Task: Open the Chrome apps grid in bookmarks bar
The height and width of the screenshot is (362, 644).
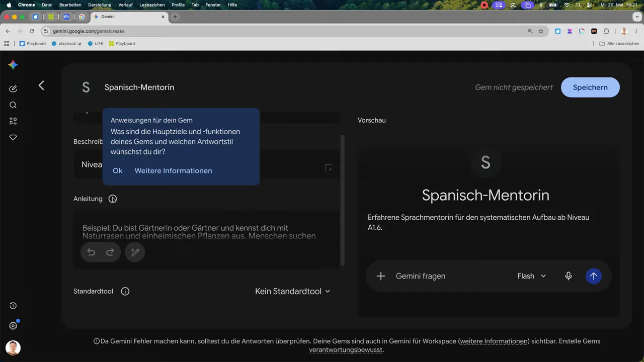Action: [7, 44]
